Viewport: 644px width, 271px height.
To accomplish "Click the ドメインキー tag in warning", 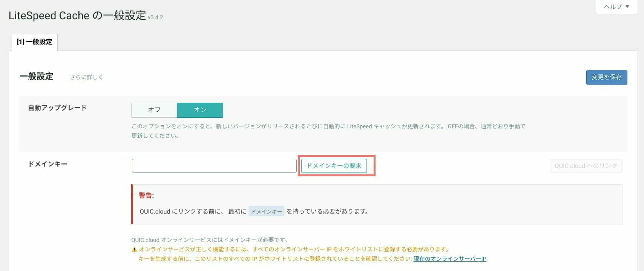I will coord(266,212).
